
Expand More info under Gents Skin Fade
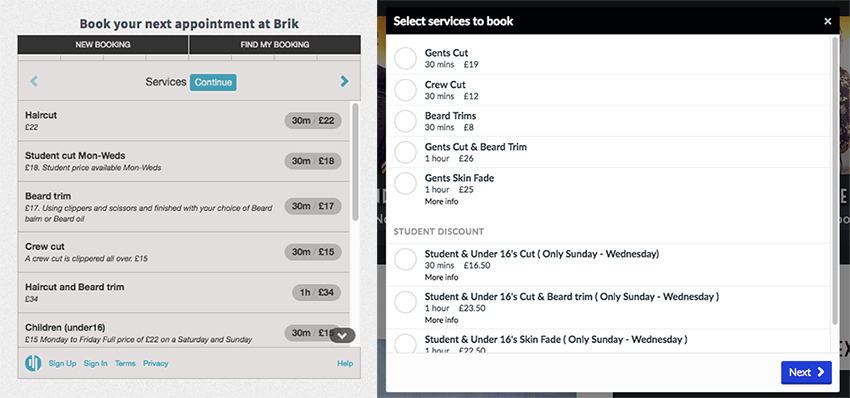[441, 201]
